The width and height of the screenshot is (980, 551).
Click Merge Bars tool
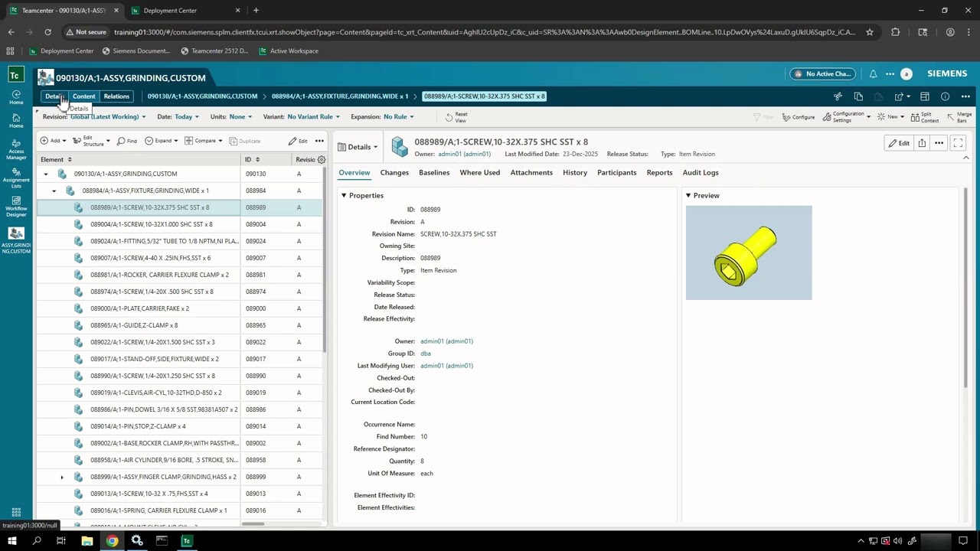tap(959, 117)
